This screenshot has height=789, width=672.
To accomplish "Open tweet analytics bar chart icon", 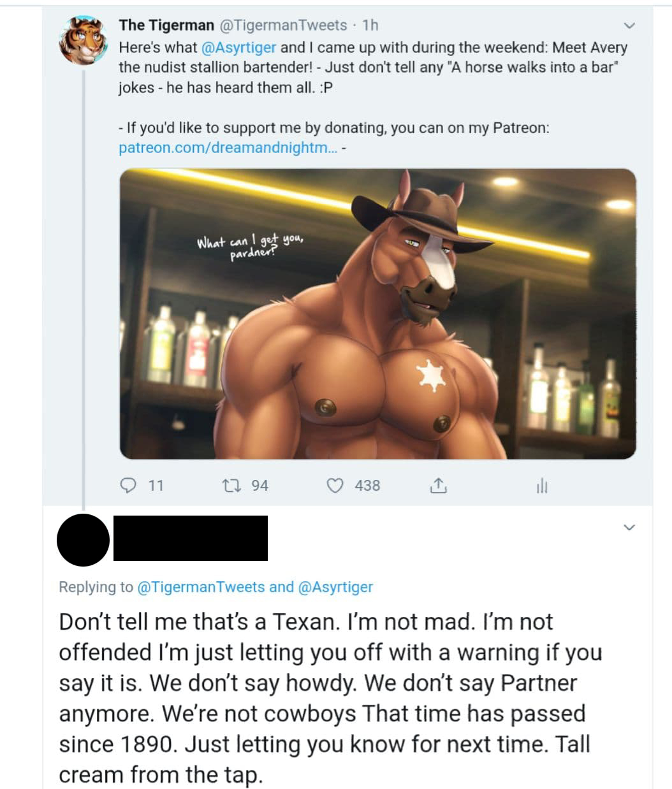I will tap(541, 487).
